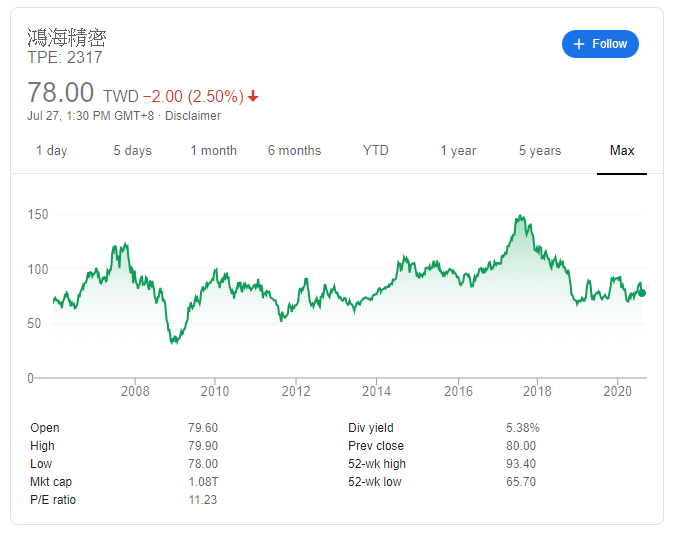Click the 78.00 current price
676x534 pixels.
point(60,92)
